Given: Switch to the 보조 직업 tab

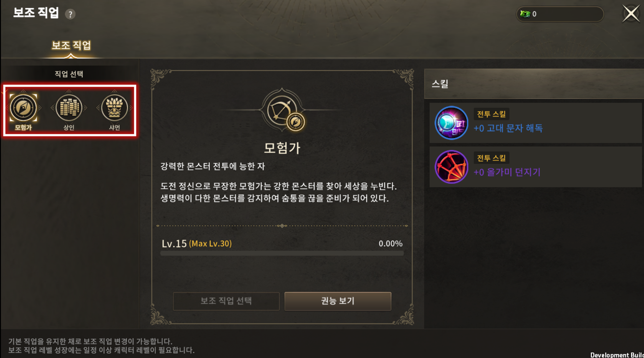Looking at the screenshot, I should point(71,46).
